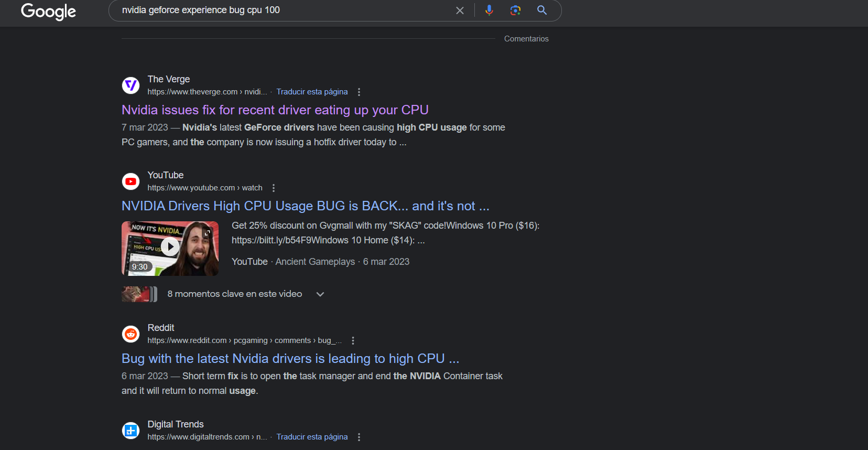This screenshot has width=868, height=450.
Task: Open 'NVIDIA Drivers High CPU Usage BUG' link
Action: pos(306,206)
